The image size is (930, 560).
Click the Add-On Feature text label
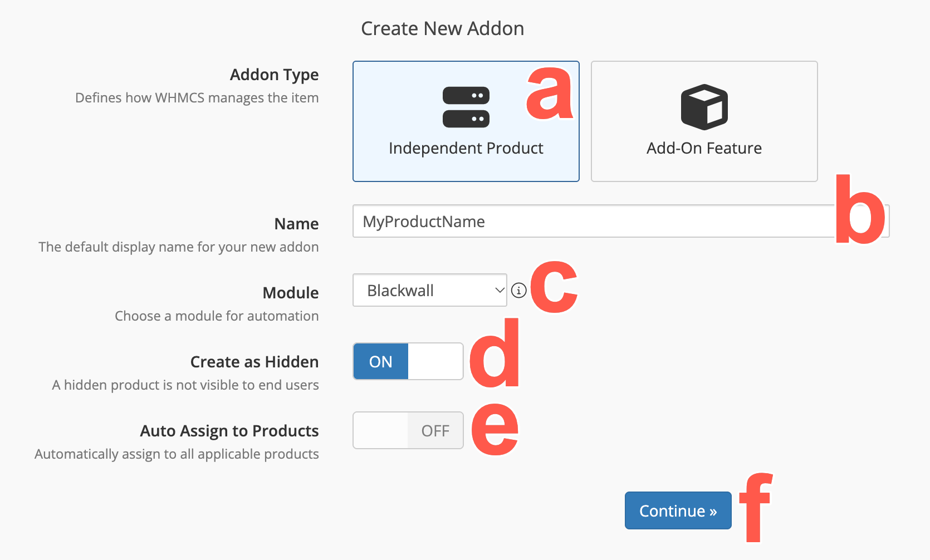point(704,148)
